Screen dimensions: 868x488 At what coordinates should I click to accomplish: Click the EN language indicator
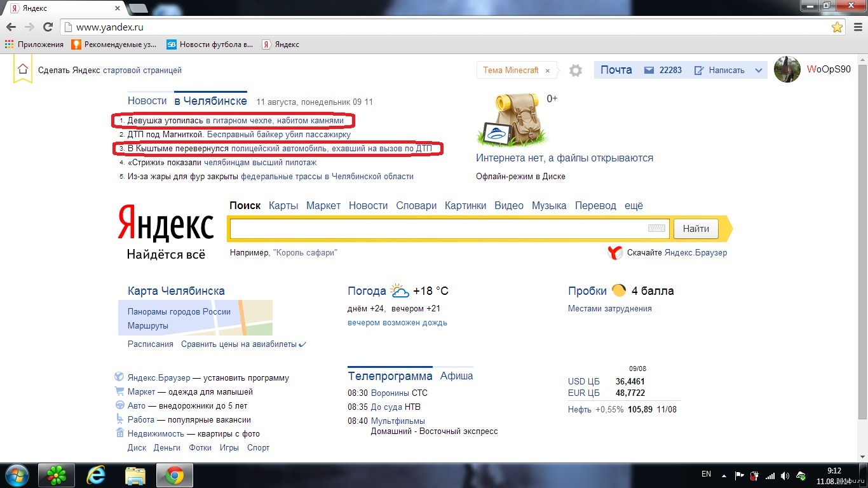(707, 474)
